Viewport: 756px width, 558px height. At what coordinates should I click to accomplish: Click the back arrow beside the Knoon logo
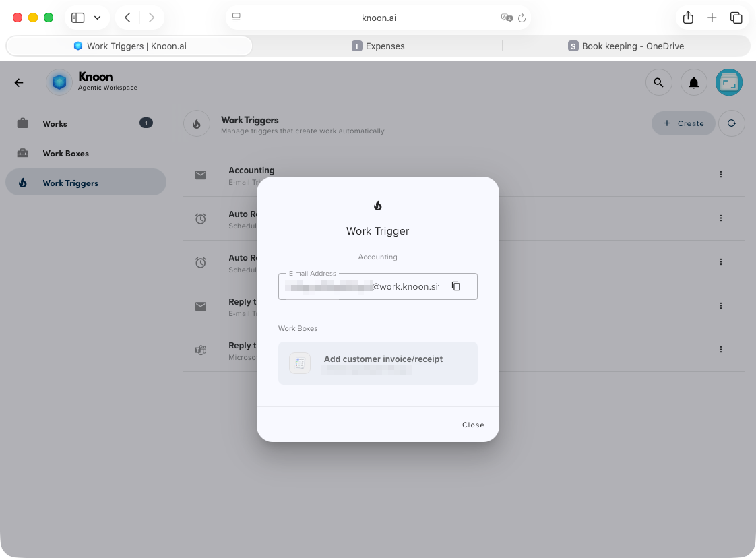(x=18, y=82)
